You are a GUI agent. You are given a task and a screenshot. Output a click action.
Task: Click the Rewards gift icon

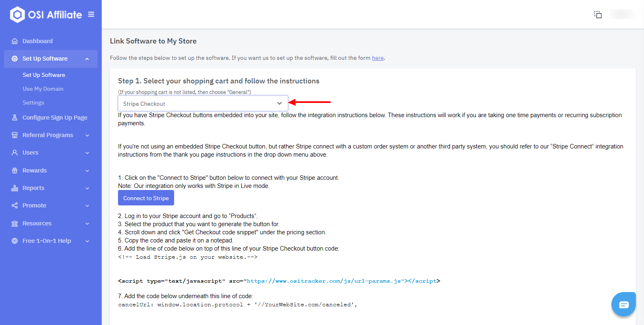pyautogui.click(x=15, y=170)
